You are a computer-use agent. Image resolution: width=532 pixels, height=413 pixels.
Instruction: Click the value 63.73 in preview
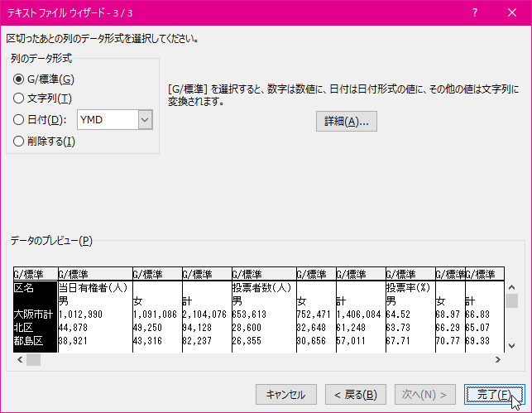pyautogui.click(x=398, y=328)
